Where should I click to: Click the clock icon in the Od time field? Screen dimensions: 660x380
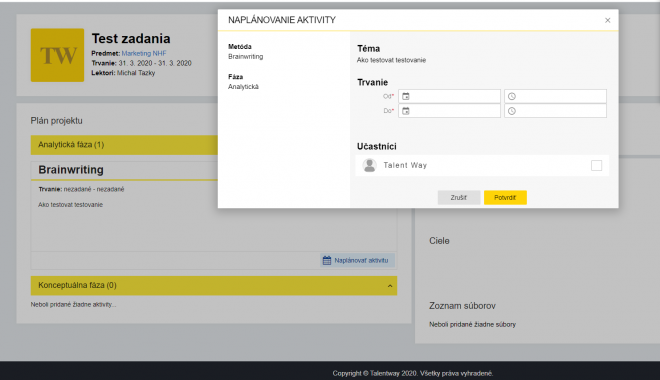pyautogui.click(x=512, y=96)
